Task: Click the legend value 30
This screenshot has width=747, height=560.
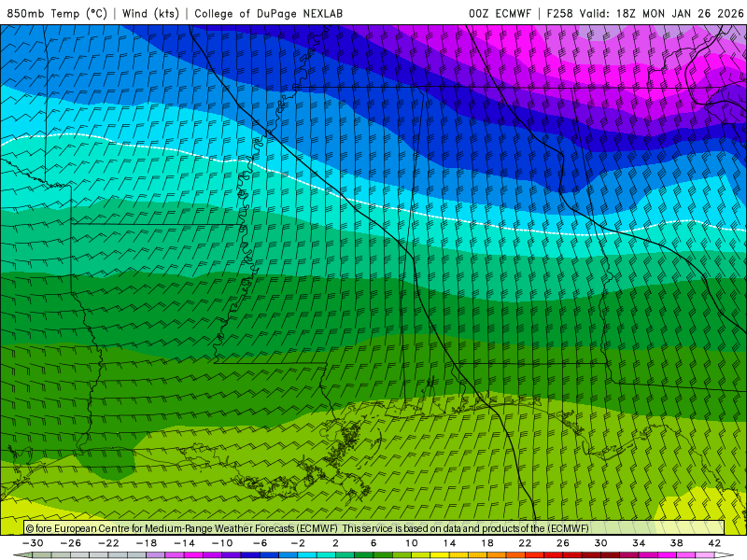Action: [600, 543]
